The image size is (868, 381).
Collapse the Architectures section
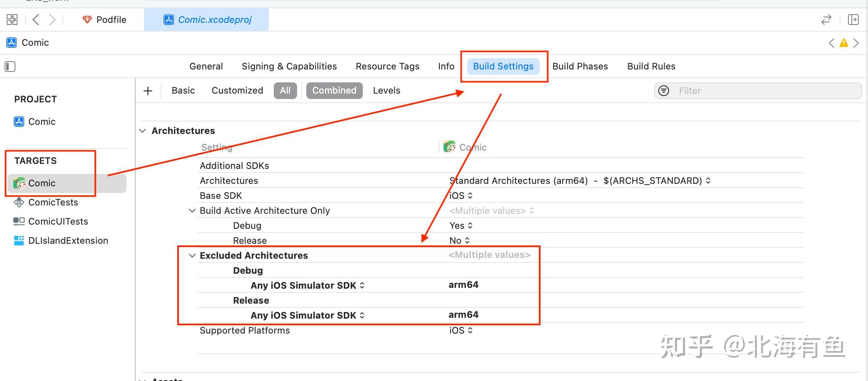143,131
